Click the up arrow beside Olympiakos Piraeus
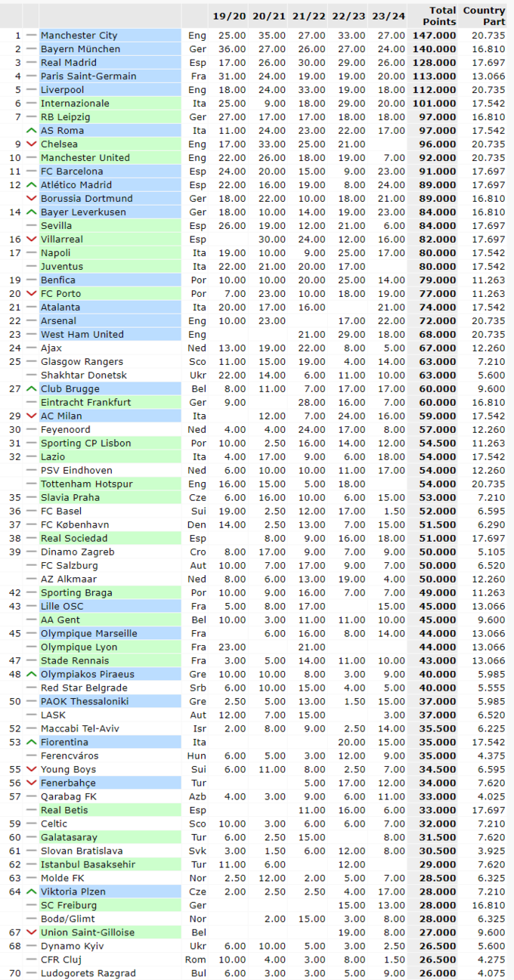The image size is (514, 980). [x=31, y=675]
